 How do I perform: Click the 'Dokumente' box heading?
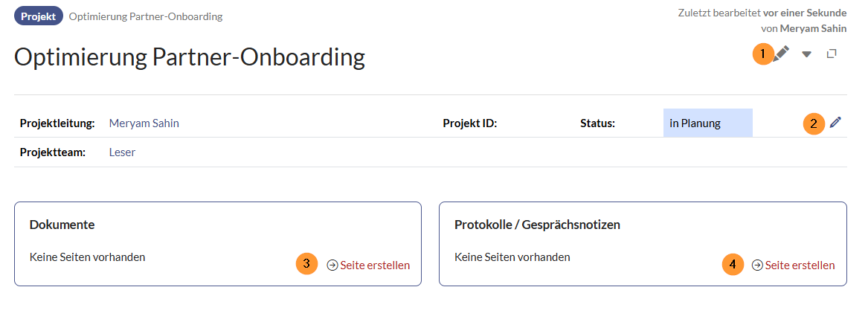[x=62, y=224]
